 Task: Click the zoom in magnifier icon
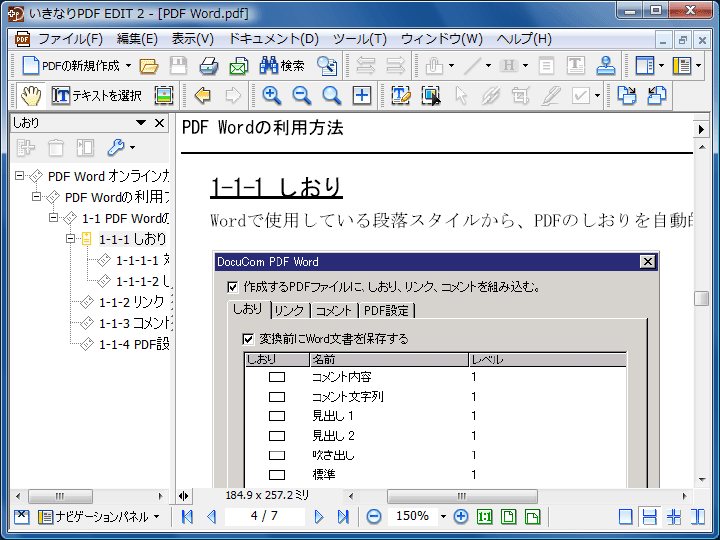pos(272,96)
